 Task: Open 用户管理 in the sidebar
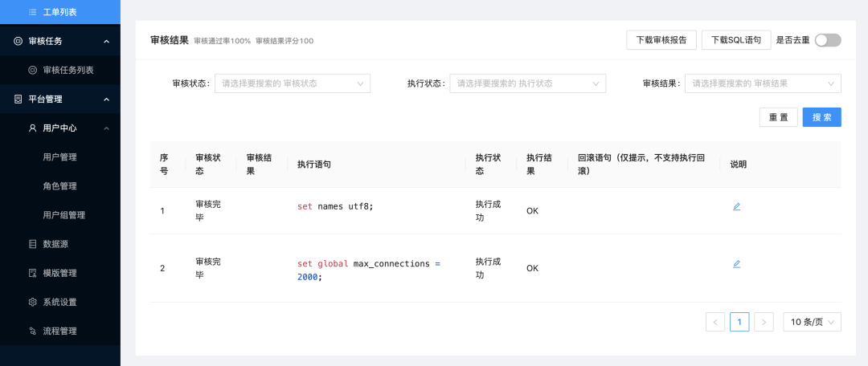(x=59, y=157)
